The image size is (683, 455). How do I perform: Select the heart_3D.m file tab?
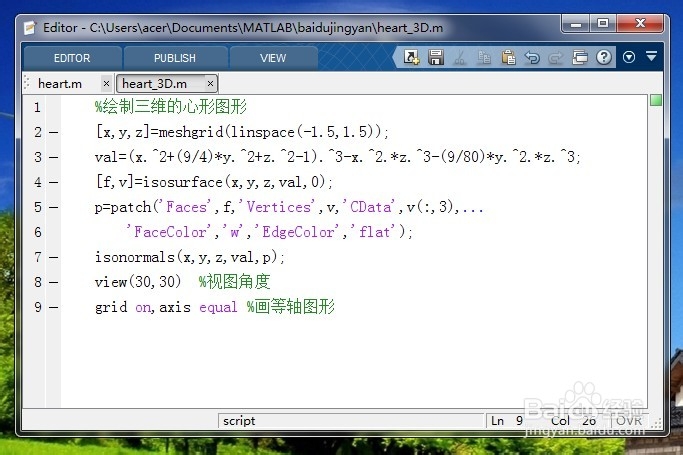click(x=155, y=84)
